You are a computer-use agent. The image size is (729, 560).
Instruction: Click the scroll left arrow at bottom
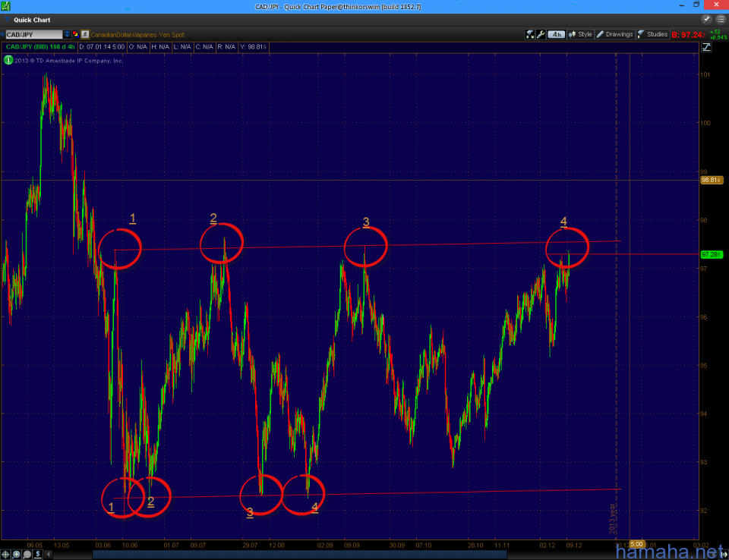coord(49,555)
